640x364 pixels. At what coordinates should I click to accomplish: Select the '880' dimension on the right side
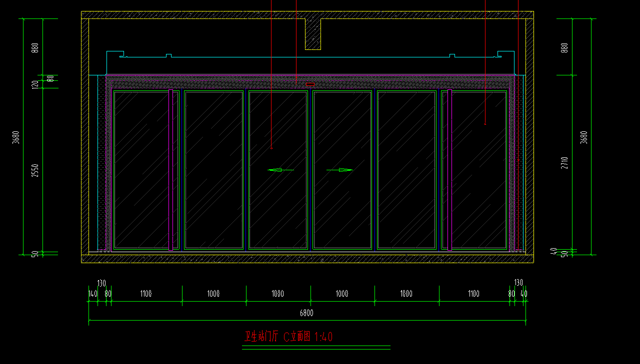[564, 48]
